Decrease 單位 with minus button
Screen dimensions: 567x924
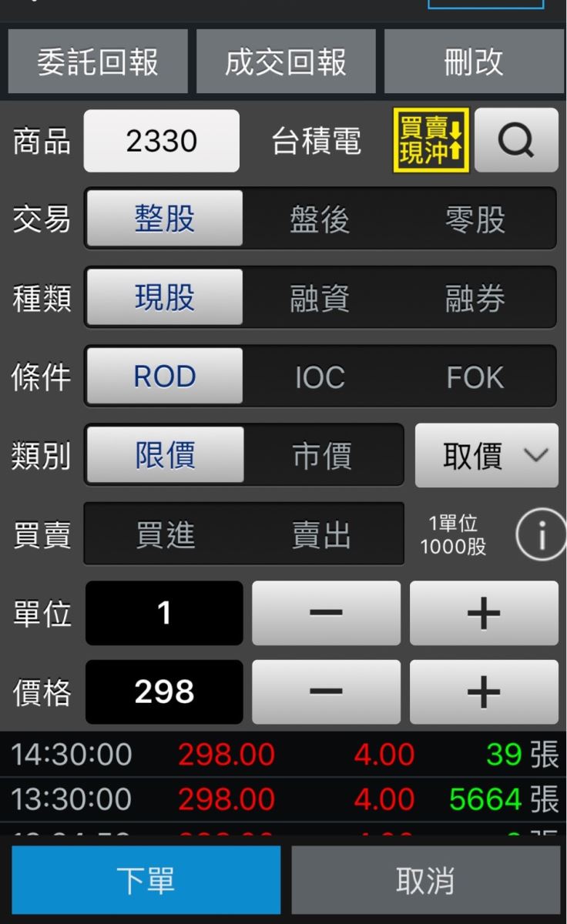pos(326,613)
